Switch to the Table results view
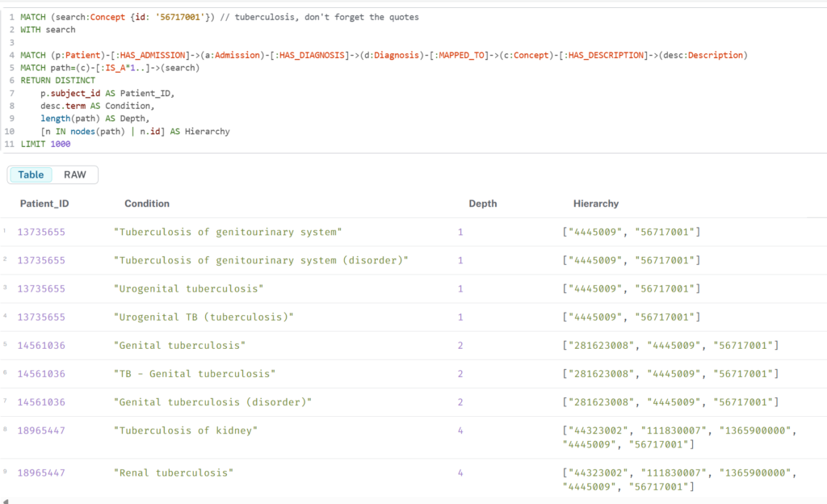This screenshot has height=504, width=827. (x=31, y=174)
